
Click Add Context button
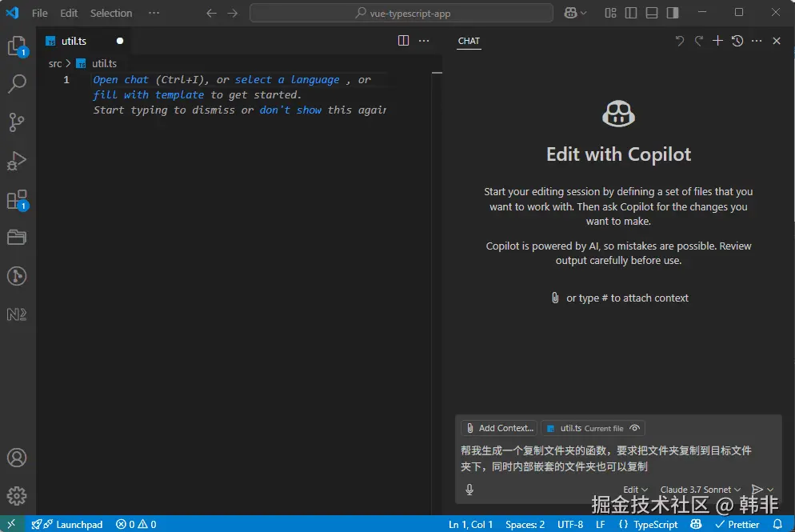[499, 428]
